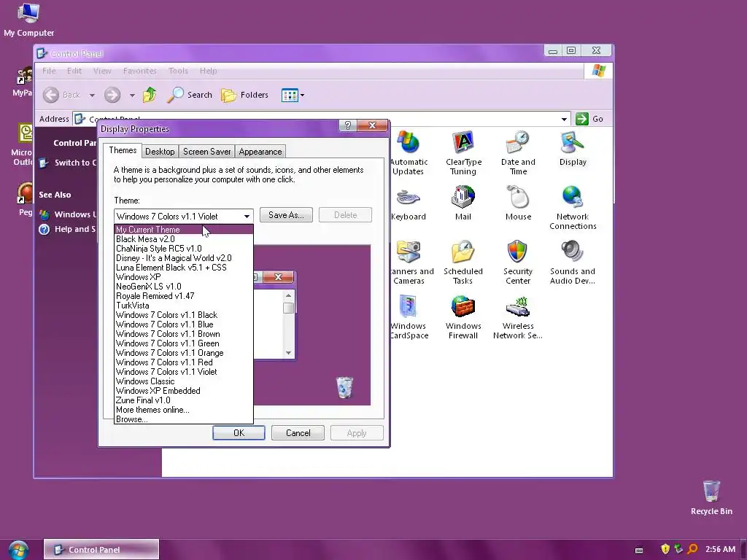The image size is (747, 560).
Task: Choose Zune Final v1.0 theme
Action: (x=183, y=400)
